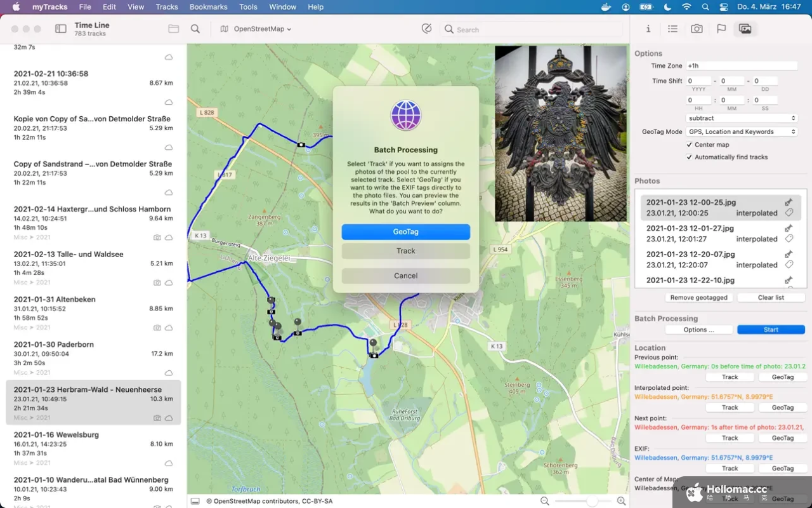This screenshot has width=812, height=508.
Task: Select track 2021-02-13 Talle- und Waldsee
Action: click(93, 267)
